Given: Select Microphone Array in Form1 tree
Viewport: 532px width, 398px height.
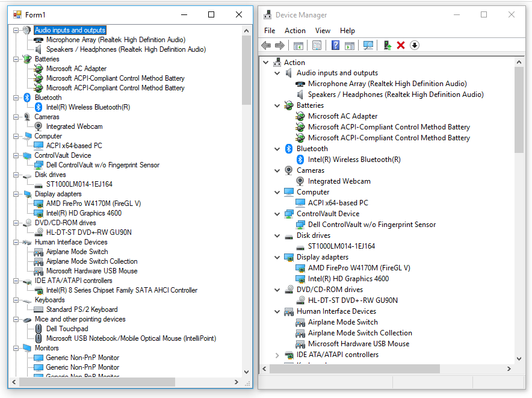Looking at the screenshot, I should [116, 40].
